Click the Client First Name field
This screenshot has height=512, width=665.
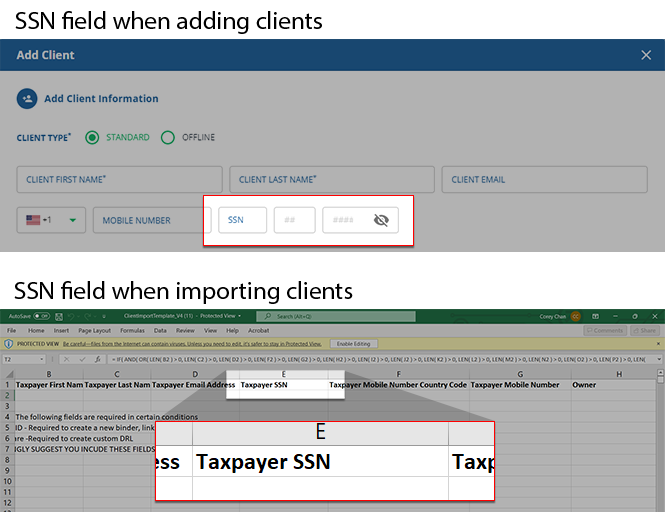coord(118,180)
